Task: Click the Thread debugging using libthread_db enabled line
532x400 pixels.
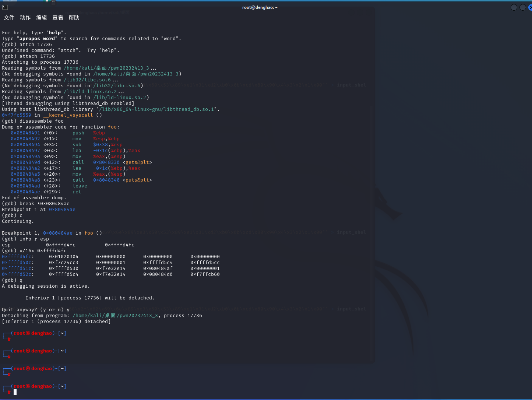Action: 68,103
